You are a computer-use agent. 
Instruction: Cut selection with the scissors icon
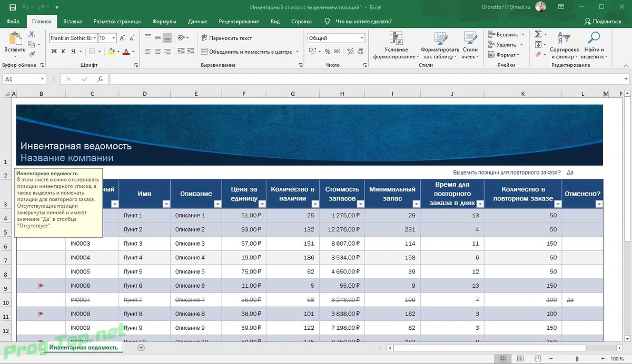32,34
